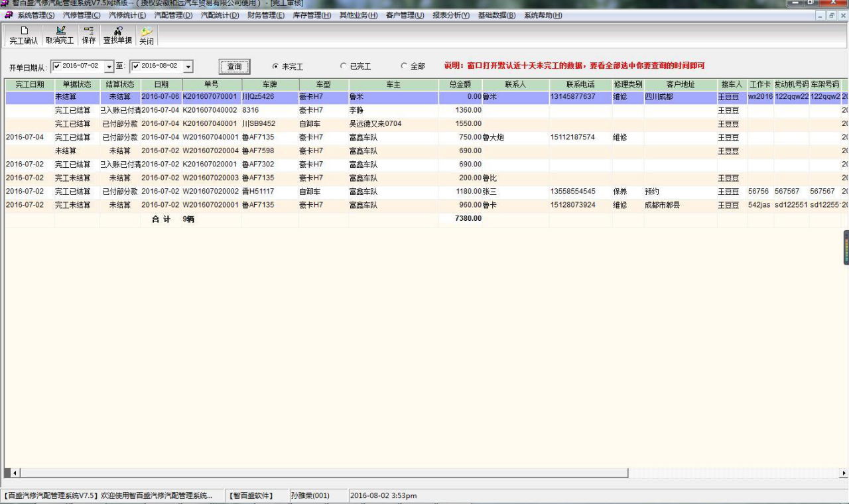The width and height of the screenshot is (849, 504).
Task: Open the 汽修管理(C) menu
Action: coord(82,15)
